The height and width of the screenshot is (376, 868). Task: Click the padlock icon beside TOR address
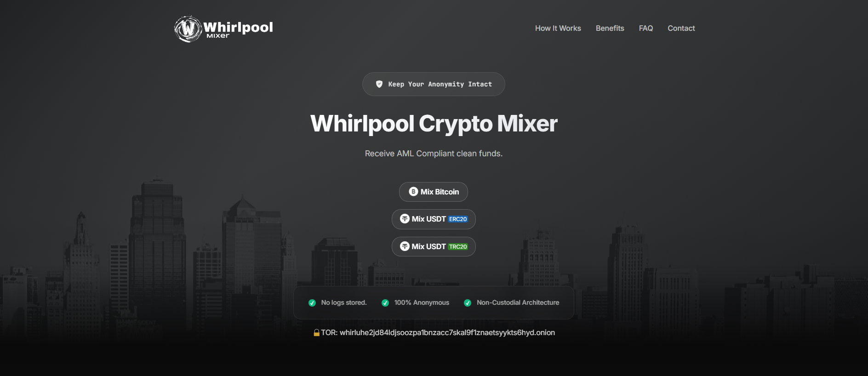click(316, 332)
